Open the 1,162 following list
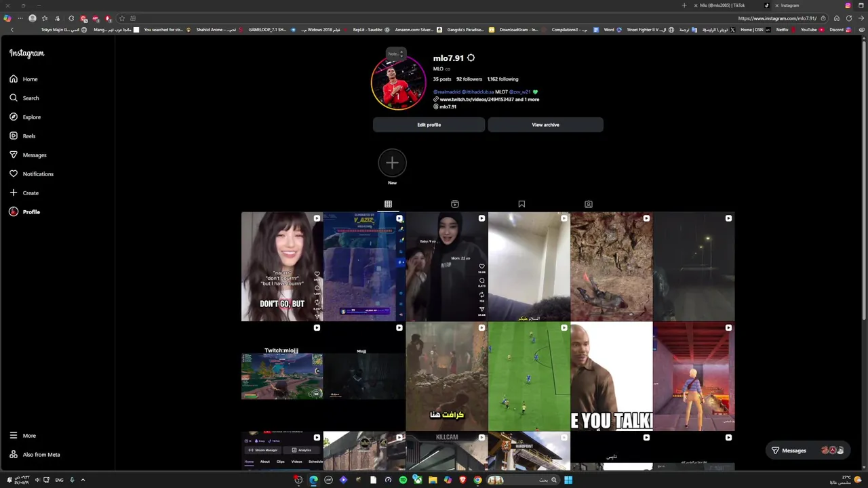 pyautogui.click(x=502, y=79)
